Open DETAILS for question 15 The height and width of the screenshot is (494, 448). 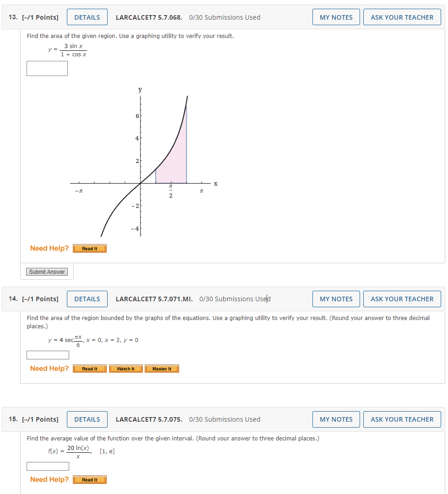87,419
